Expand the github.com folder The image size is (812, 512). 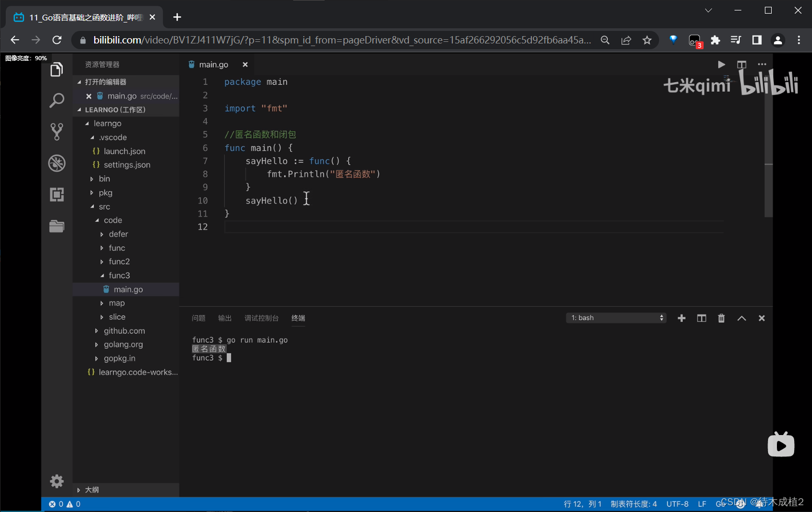pyautogui.click(x=126, y=331)
